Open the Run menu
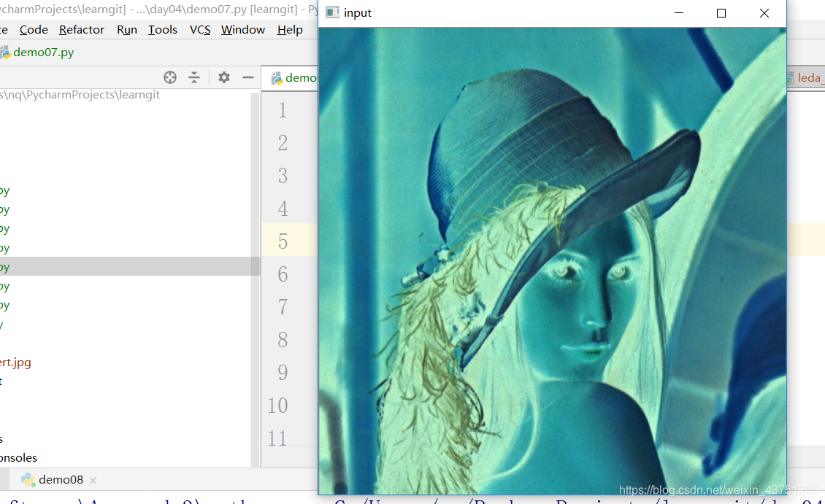The image size is (825, 504). pos(127,30)
